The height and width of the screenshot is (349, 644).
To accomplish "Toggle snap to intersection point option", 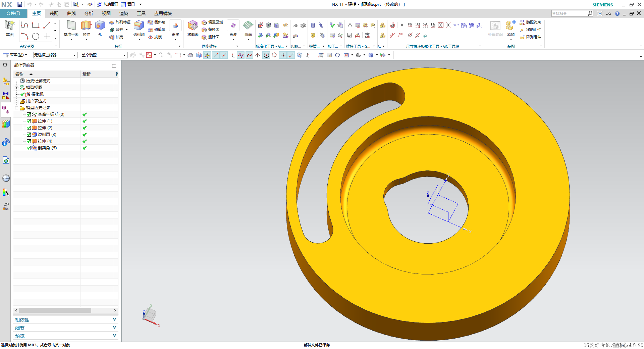I will tap(257, 55).
